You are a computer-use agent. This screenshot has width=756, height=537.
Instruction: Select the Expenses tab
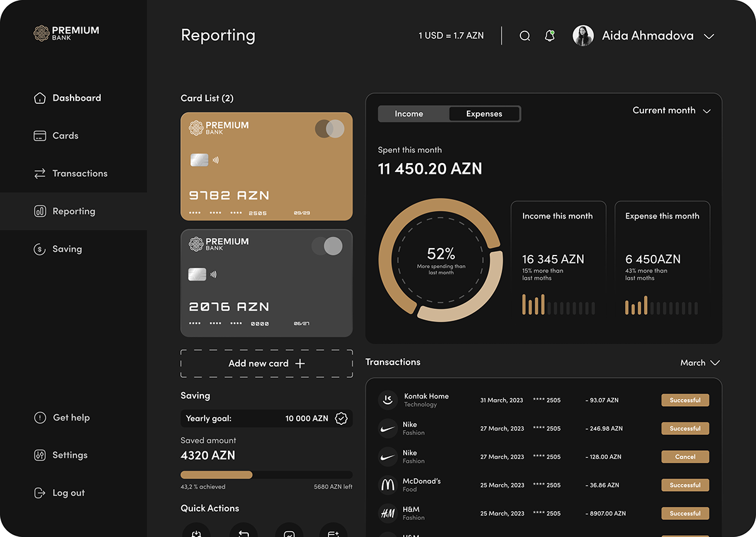(x=484, y=114)
